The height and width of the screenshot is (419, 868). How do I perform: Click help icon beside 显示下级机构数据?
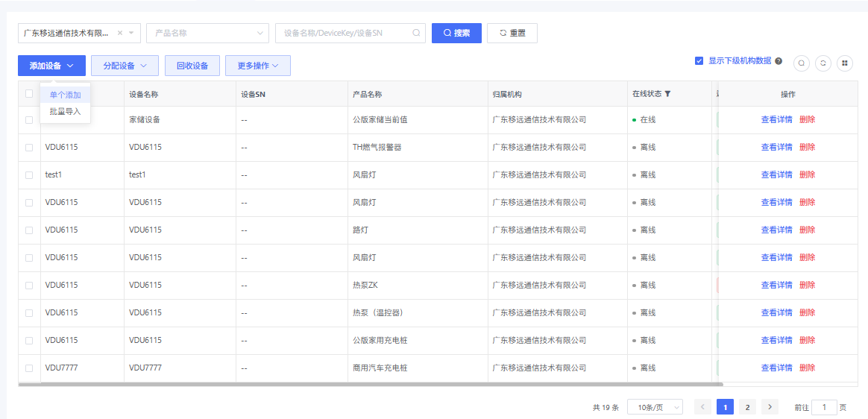point(779,61)
